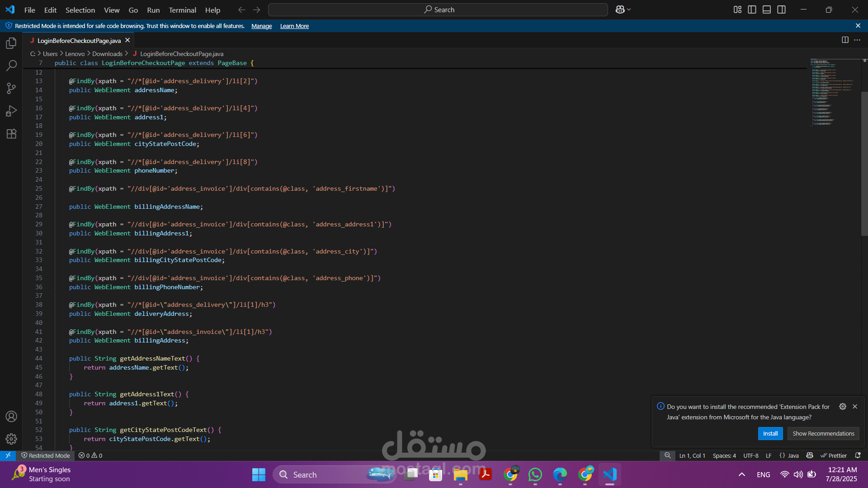Image resolution: width=868 pixels, height=488 pixels.
Task: Open the Terminal menu
Action: [182, 10]
